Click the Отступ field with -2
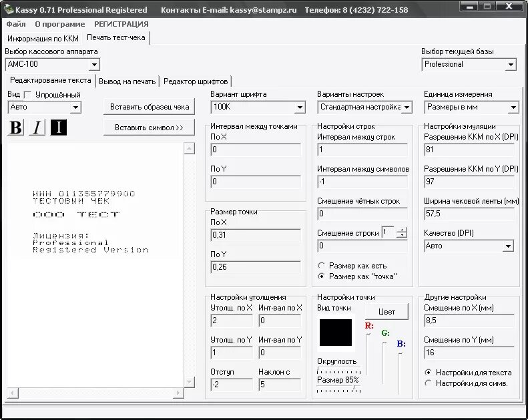Screen dimensions: 528x420 pos(232,385)
